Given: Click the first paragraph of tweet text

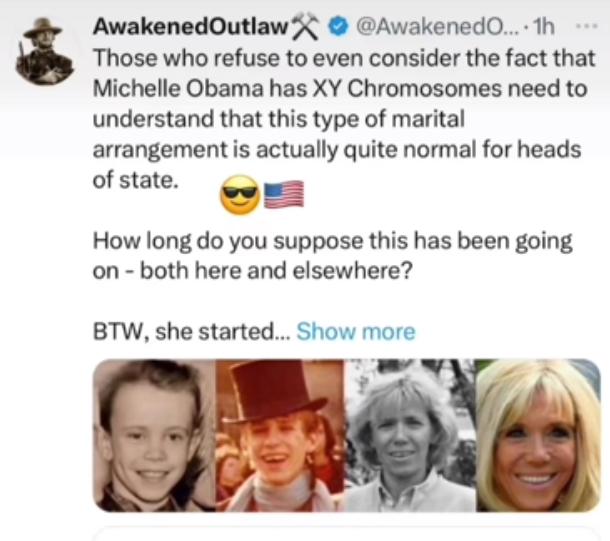Looking at the screenshot, I should pos(344,119).
